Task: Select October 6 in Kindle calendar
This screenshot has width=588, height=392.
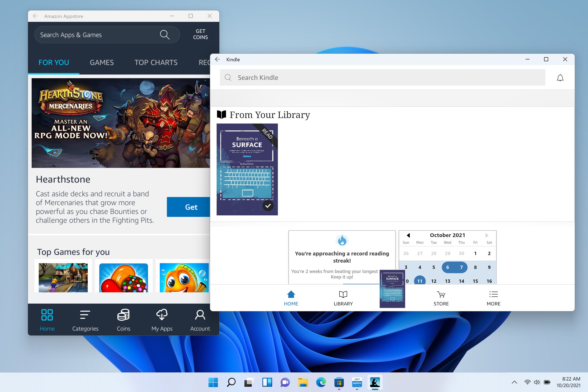Action: pos(448,267)
